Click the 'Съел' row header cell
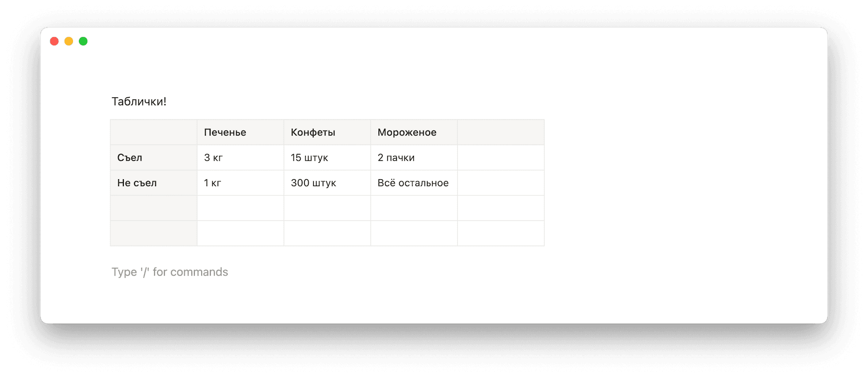 coord(153,158)
